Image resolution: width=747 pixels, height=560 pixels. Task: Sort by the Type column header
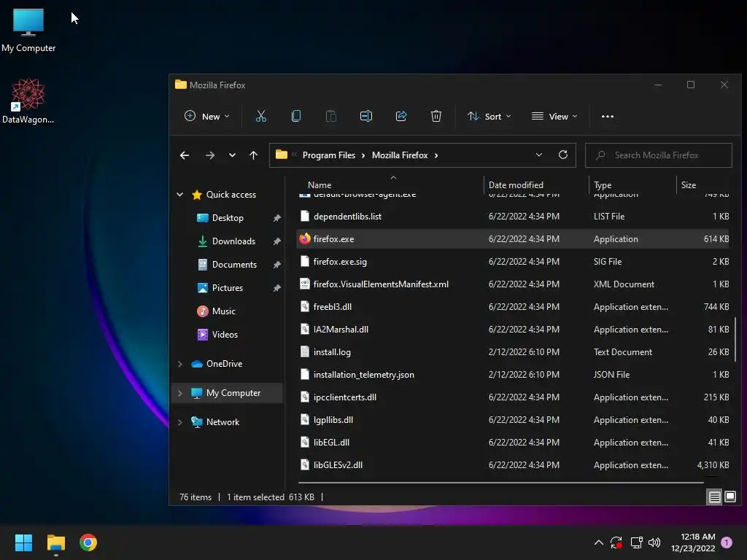(x=603, y=184)
